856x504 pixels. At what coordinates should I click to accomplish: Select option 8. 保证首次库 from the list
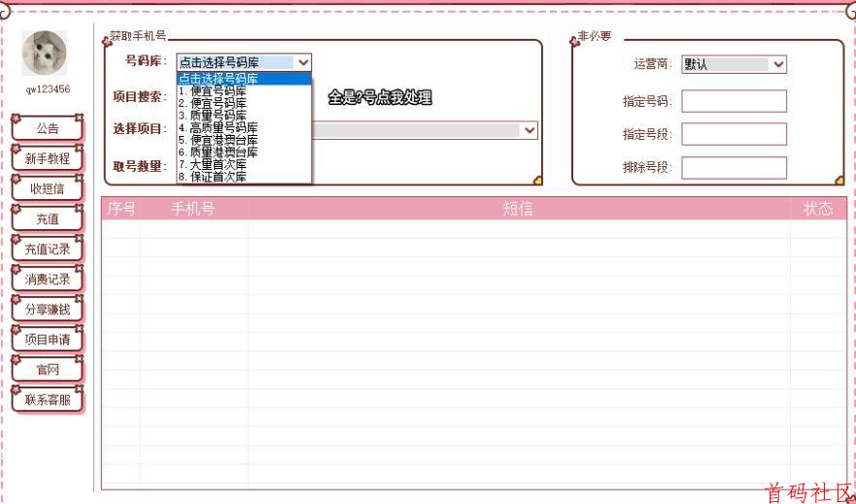click(213, 178)
